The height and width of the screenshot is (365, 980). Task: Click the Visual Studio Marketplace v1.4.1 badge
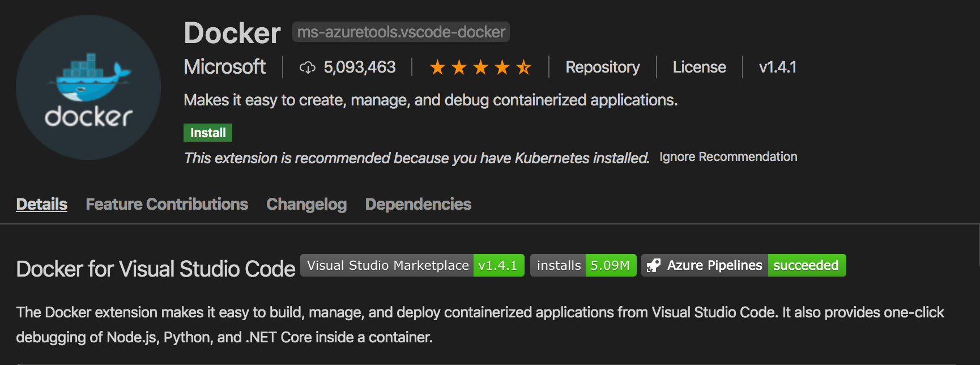[412, 265]
